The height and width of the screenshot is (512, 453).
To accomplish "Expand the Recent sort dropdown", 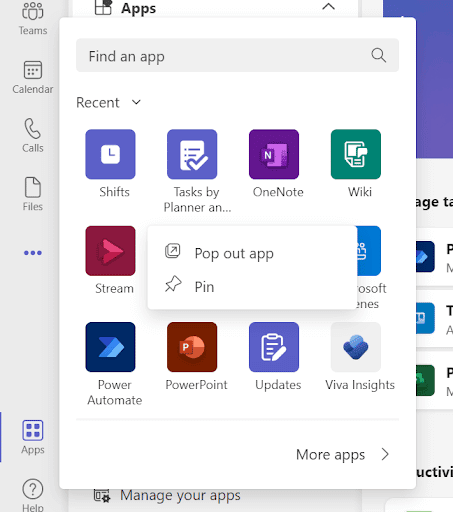I will tap(109, 102).
